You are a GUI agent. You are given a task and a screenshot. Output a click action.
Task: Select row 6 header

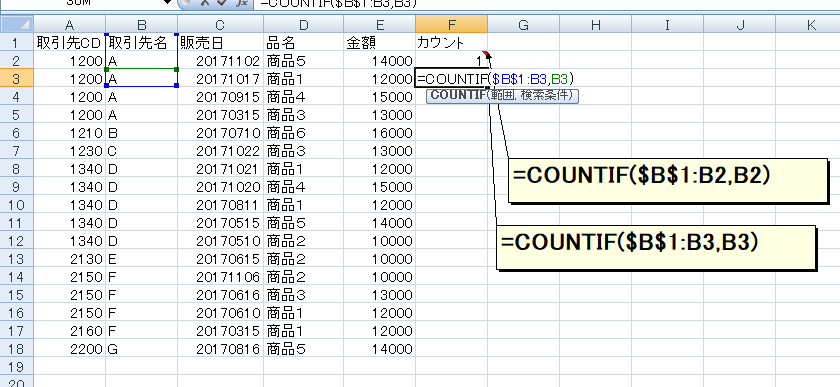[x=17, y=133]
